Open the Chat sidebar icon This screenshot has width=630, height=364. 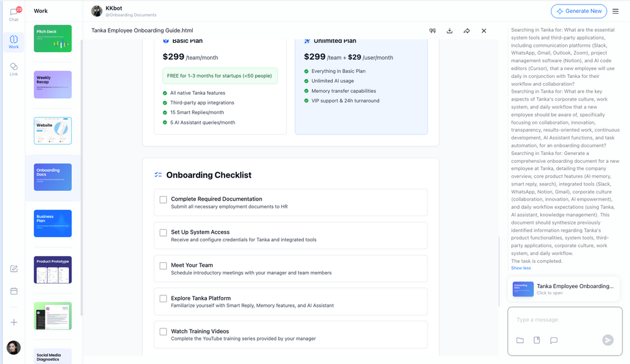tap(14, 14)
